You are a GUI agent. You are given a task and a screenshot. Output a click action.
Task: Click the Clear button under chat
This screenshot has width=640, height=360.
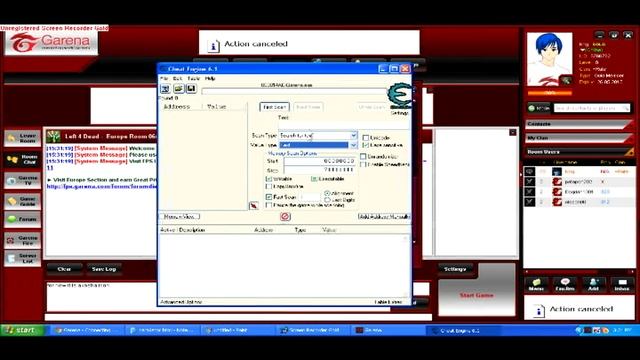tap(64, 269)
